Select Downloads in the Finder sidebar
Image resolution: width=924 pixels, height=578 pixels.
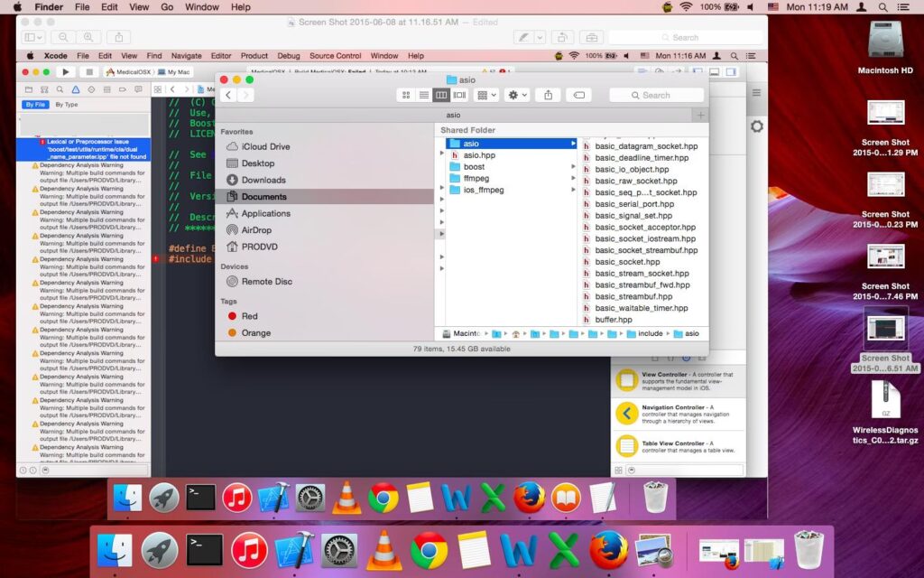[x=263, y=180]
